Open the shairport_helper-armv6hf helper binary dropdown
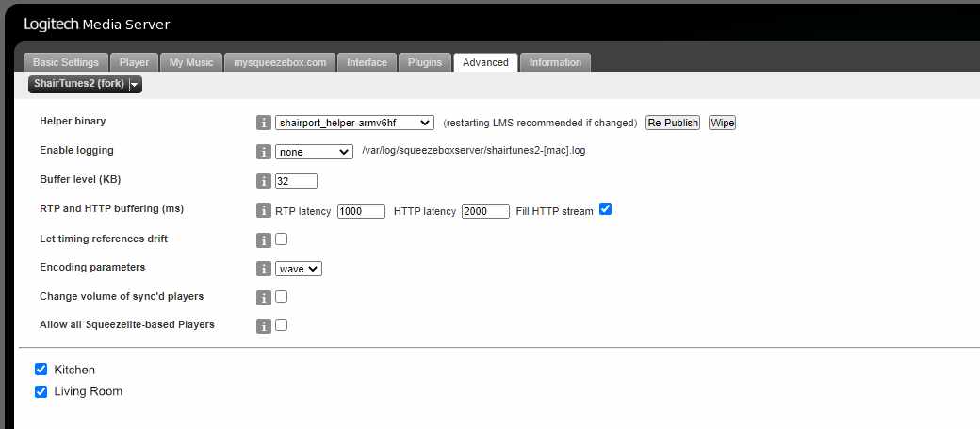980x429 pixels. pos(354,123)
